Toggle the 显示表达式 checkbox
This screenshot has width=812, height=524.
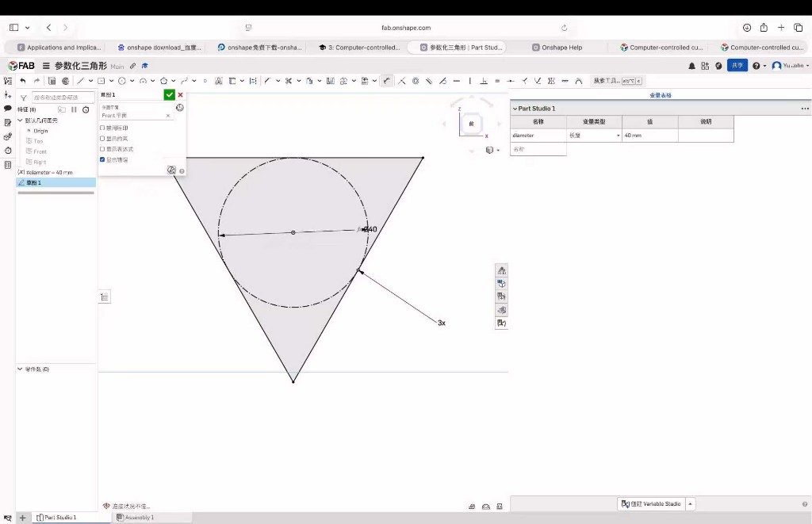[102, 149]
